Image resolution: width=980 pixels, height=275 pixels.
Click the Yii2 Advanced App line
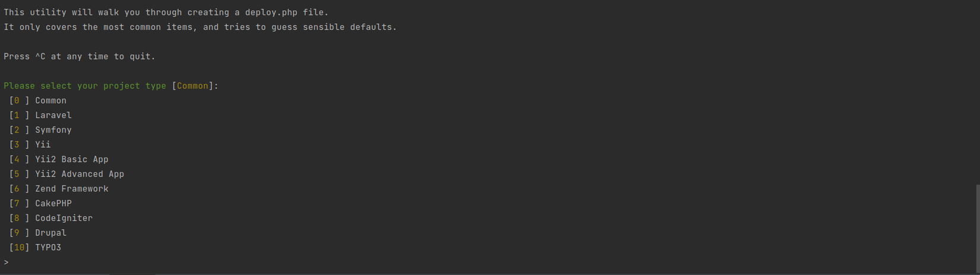(x=79, y=174)
